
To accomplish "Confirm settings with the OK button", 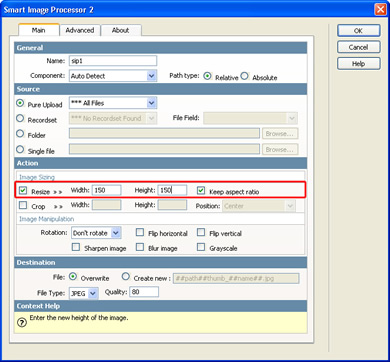I will point(358,31).
